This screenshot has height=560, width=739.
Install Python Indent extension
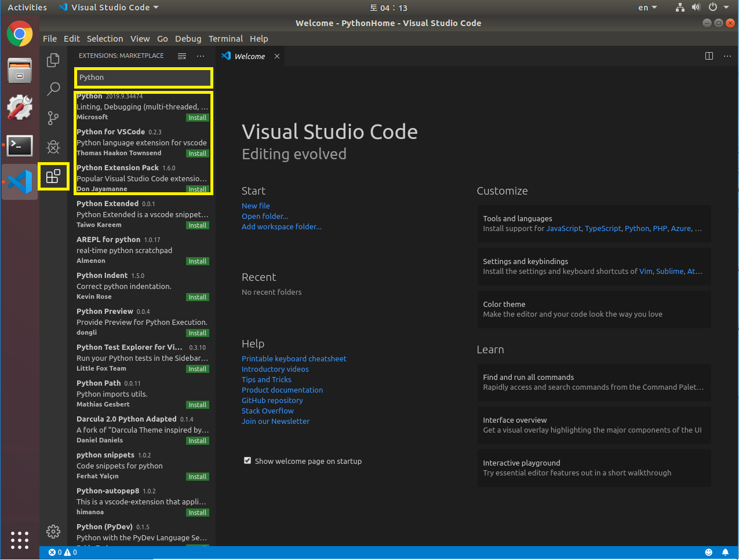[x=198, y=297]
